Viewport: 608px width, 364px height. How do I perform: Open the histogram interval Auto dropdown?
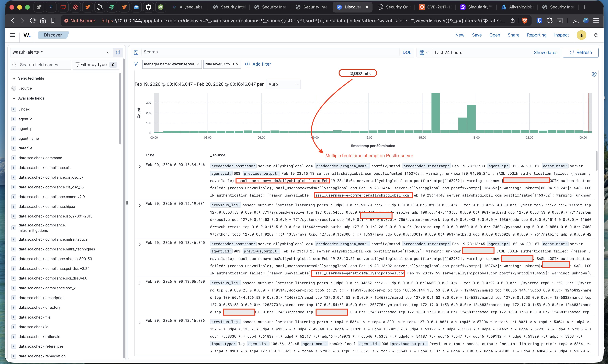click(283, 84)
